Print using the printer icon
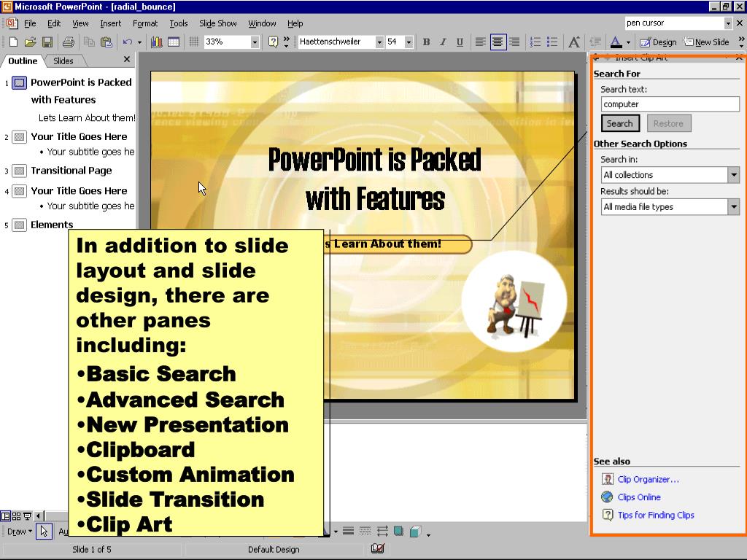Screen dimensions: 747x560 click(x=69, y=42)
